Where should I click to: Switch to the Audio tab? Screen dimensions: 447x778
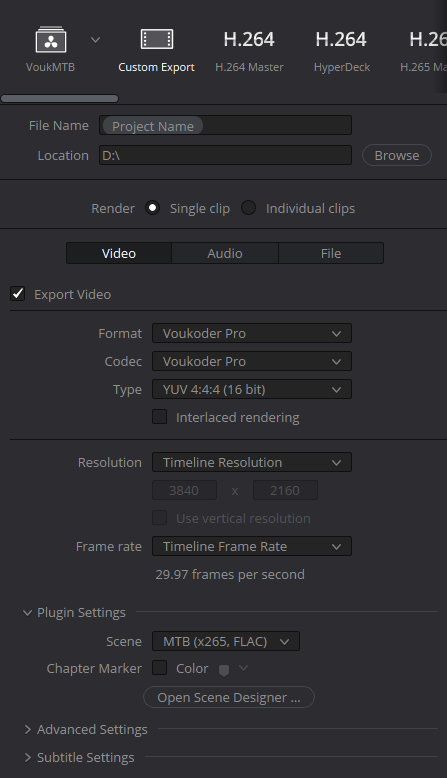click(x=225, y=253)
